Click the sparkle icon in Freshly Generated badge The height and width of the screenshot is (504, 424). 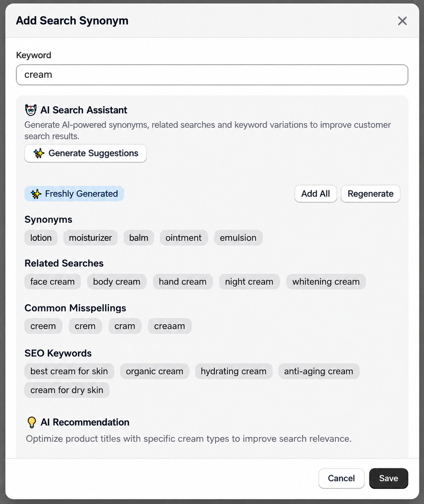tap(36, 194)
